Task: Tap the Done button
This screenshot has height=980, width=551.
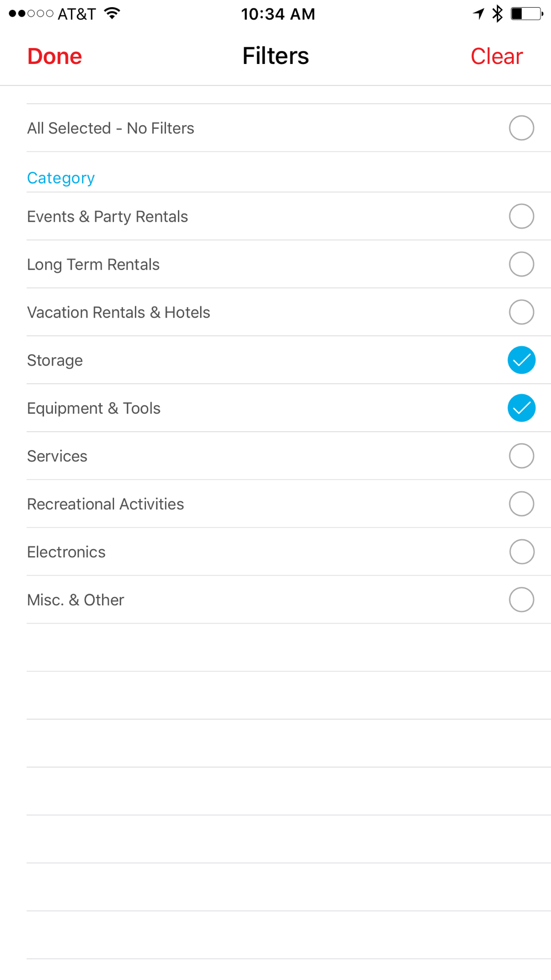Action: [55, 56]
